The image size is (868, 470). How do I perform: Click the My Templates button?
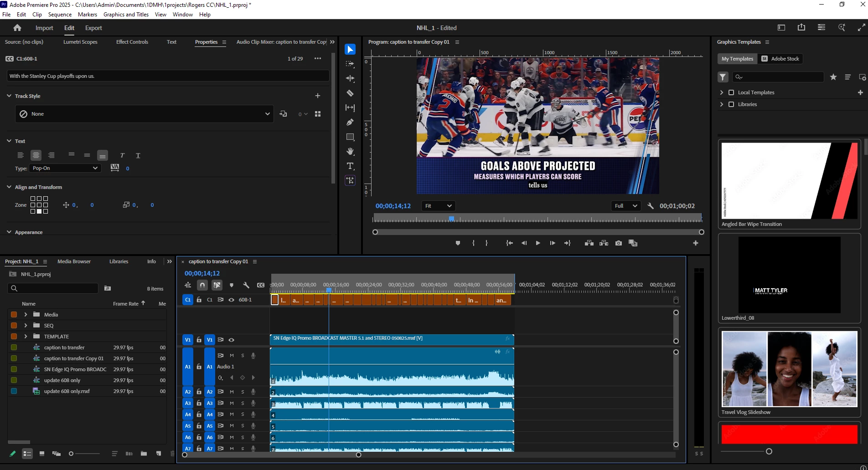pos(737,59)
